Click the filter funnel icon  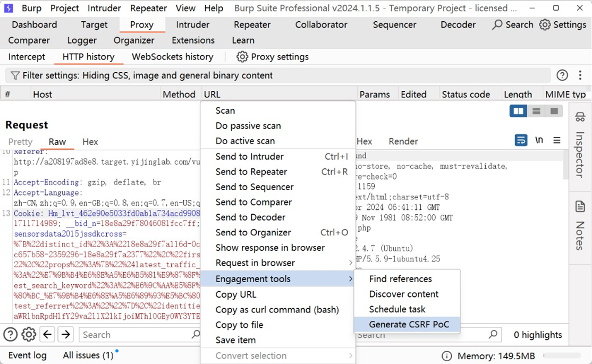click(x=15, y=75)
